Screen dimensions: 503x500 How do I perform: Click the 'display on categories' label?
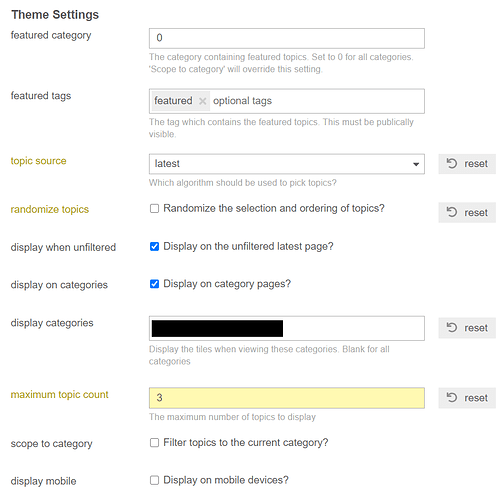(x=59, y=285)
